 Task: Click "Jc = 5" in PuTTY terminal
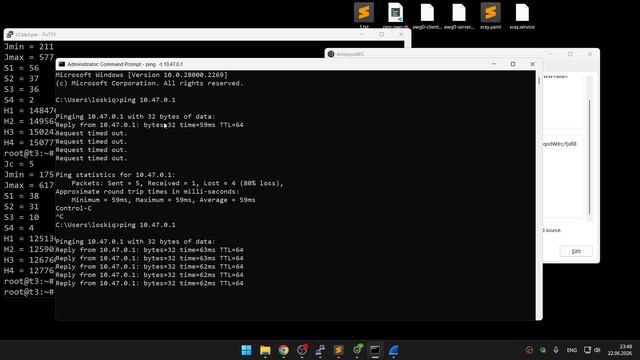19,164
